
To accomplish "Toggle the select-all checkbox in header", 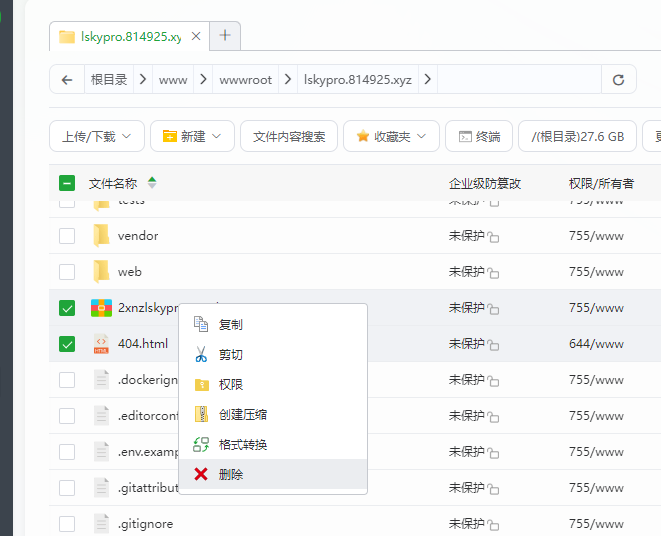I will 67,183.
